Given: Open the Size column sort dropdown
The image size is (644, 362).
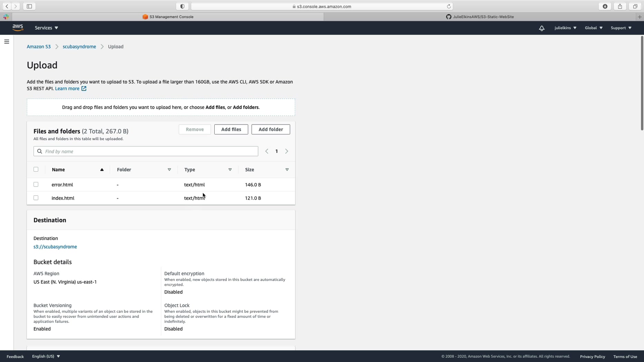Looking at the screenshot, I should coord(287,170).
